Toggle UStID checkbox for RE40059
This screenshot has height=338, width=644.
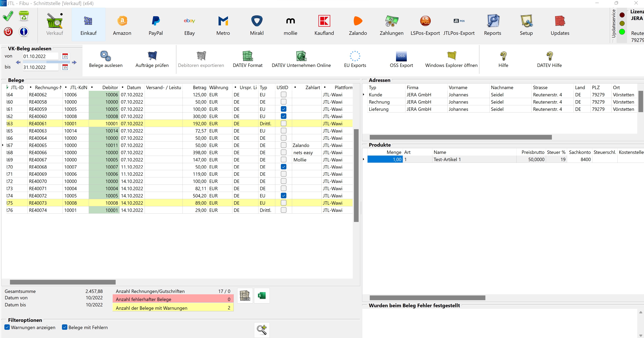tap(284, 109)
